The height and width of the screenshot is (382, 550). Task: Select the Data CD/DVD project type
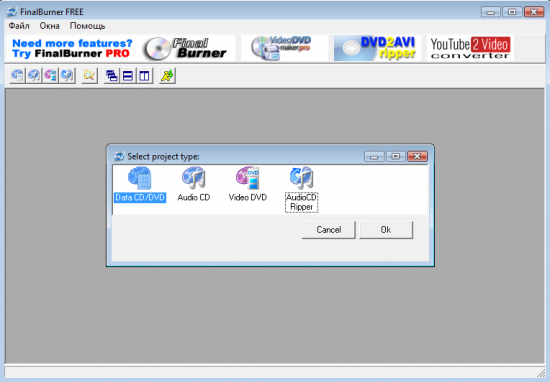140,185
